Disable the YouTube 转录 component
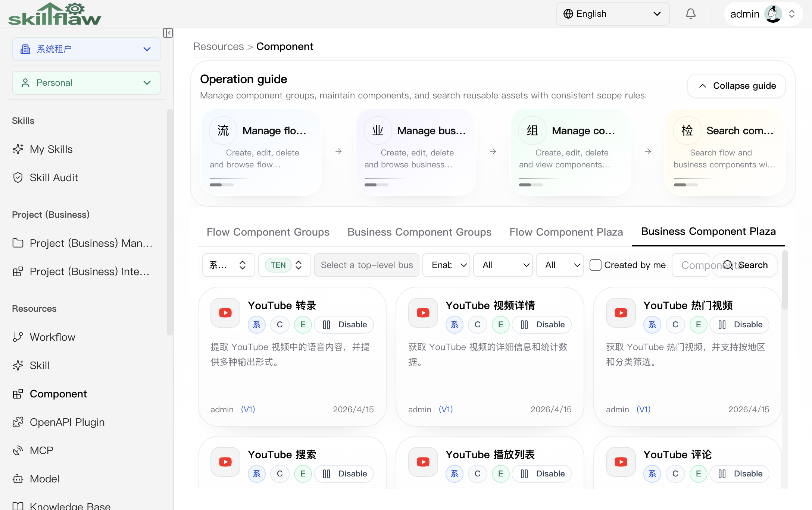 (344, 325)
